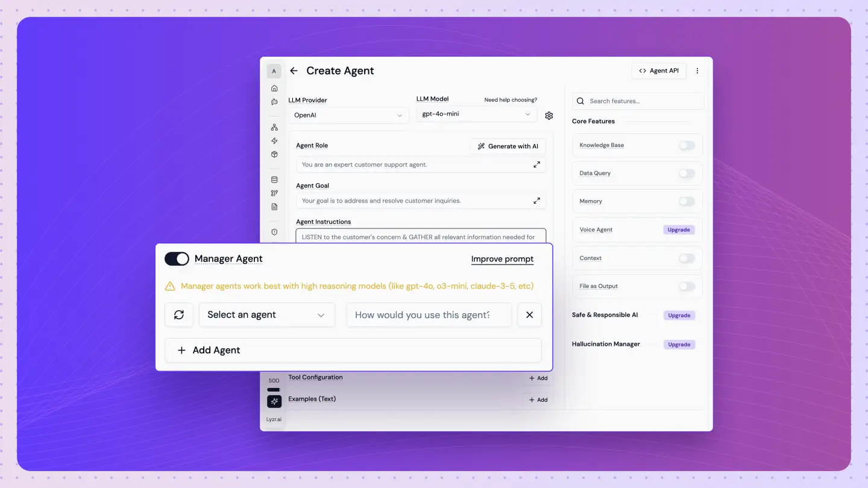Enable the Memory feature toggle

coord(687,201)
